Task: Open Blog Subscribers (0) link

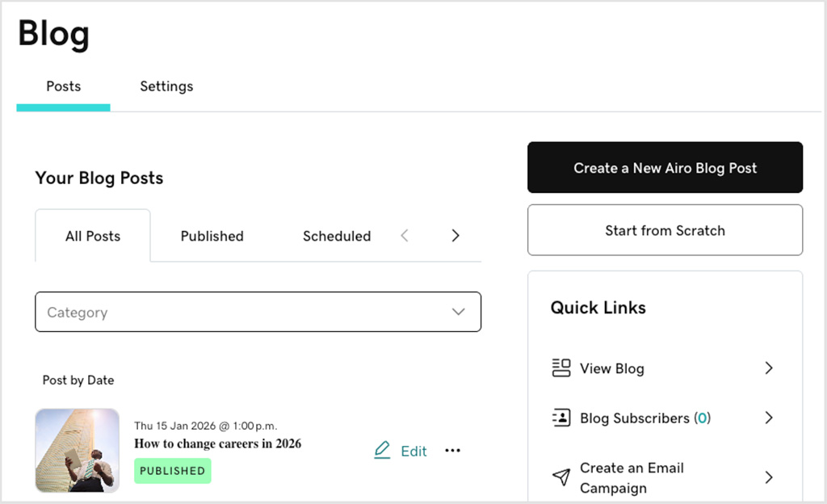Action: 644,418
